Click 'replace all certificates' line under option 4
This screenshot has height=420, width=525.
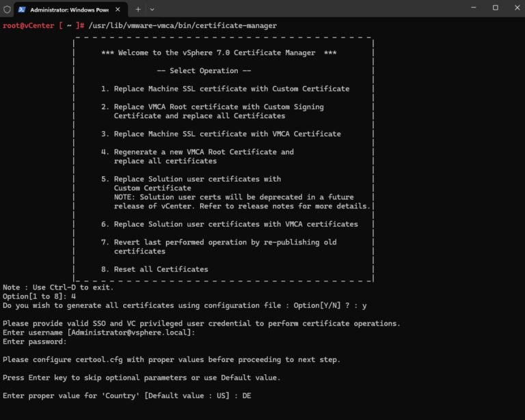coord(165,161)
